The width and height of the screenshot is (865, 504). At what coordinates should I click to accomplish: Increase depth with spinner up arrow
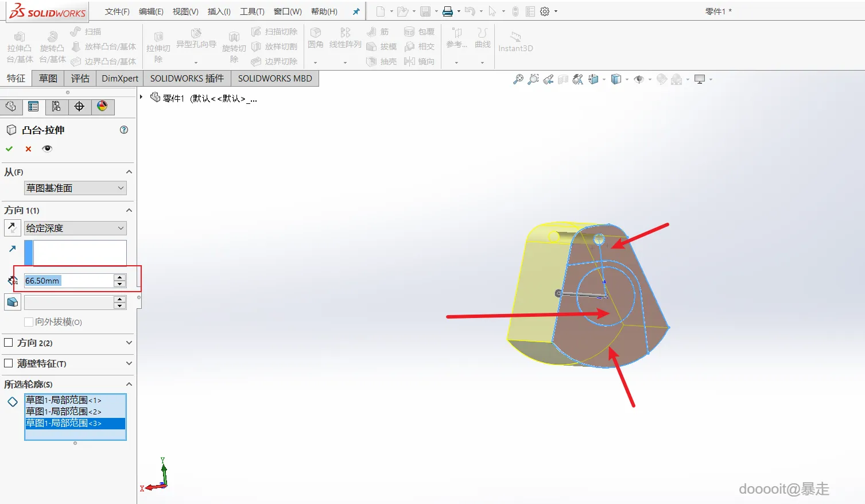(x=119, y=277)
